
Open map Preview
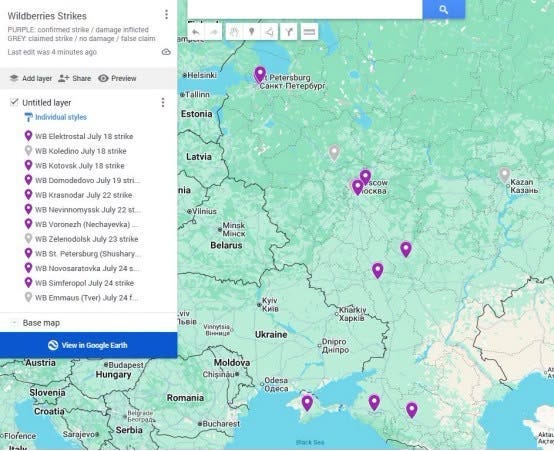click(x=117, y=78)
